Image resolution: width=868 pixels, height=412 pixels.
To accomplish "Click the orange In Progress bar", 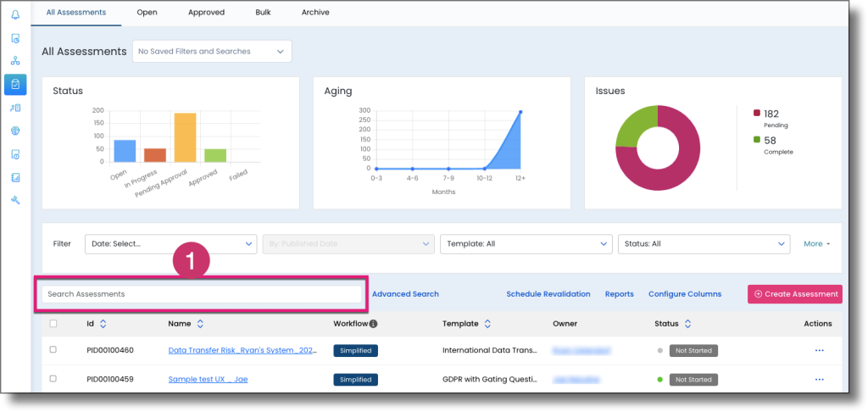I will pyautogui.click(x=155, y=155).
